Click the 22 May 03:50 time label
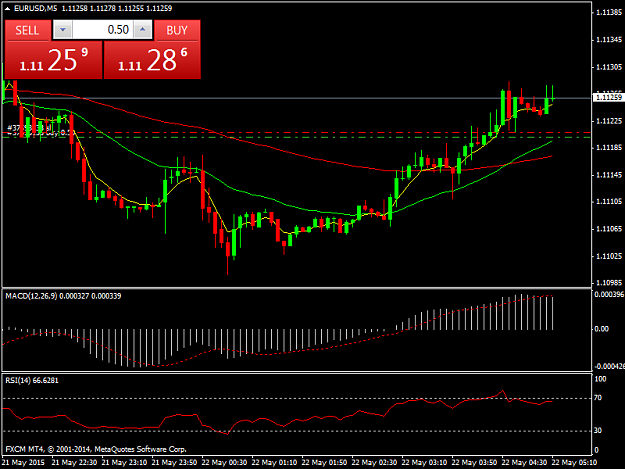This screenshot has height=469, width=625. click(x=474, y=462)
